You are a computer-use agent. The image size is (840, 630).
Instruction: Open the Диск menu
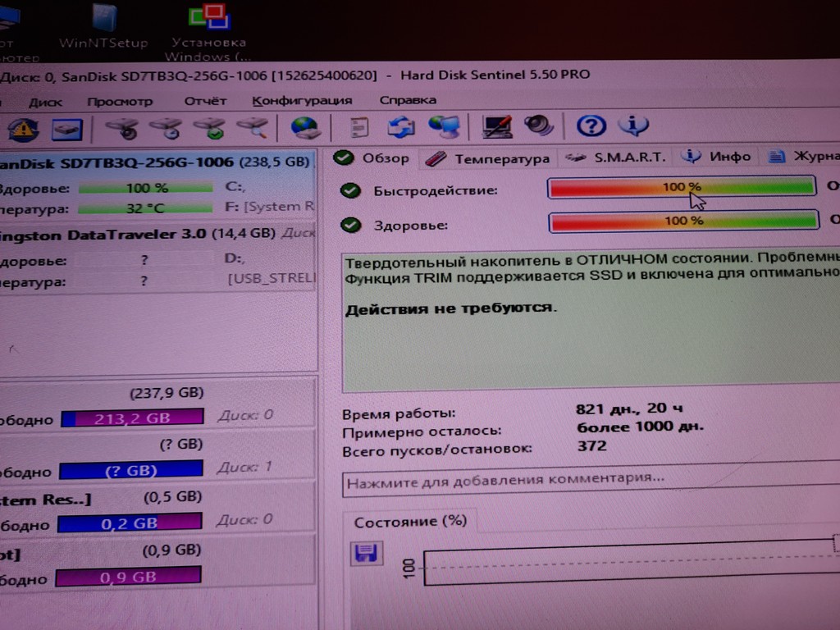45,103
